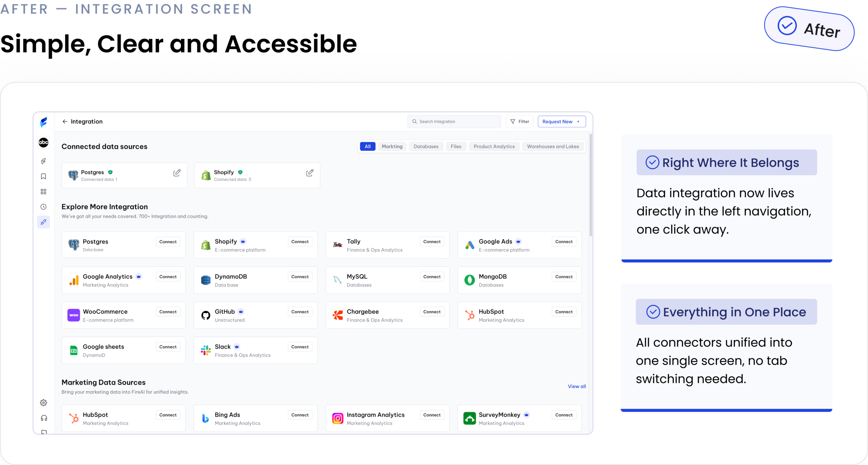Click the back arrow next to Integration
The width and height of the screenshot is (868, 465).
[65, 121]
